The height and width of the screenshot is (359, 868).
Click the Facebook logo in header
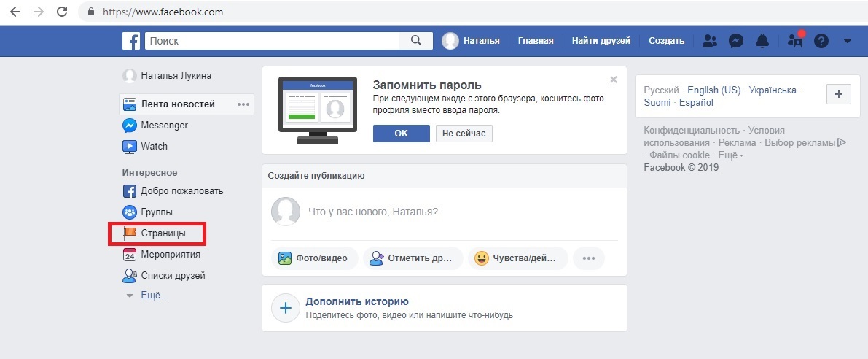point(131,41)
